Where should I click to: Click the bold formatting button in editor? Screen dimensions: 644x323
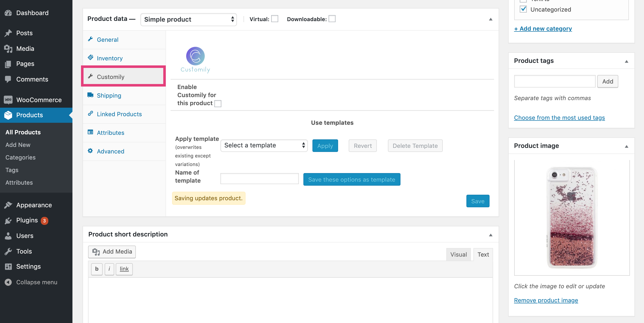(x=96, y=269)
